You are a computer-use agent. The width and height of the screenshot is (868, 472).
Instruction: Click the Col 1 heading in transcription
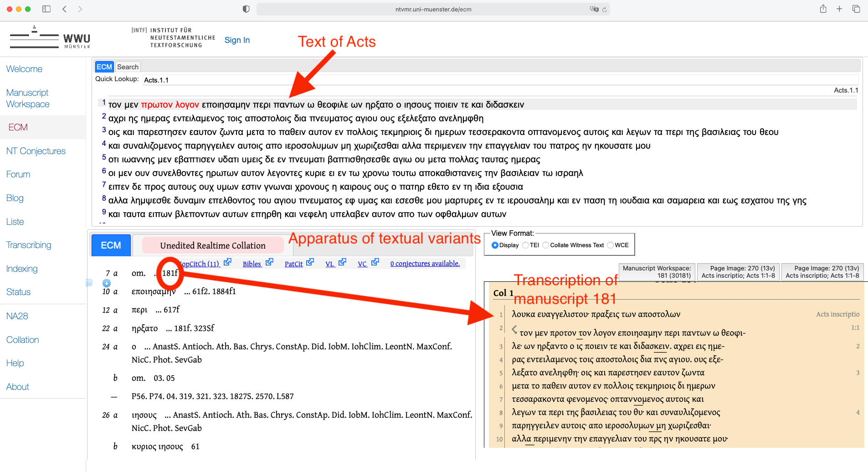pos(503,293)
